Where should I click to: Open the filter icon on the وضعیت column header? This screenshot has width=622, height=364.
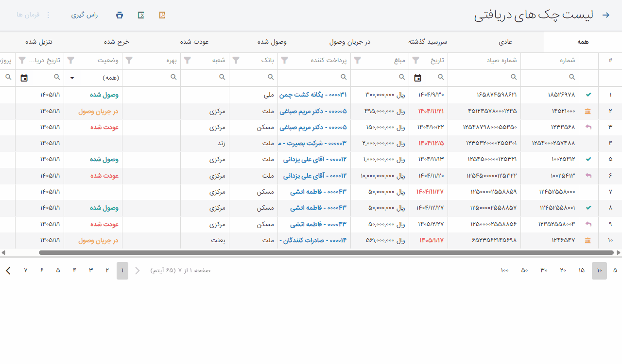tap(71, 61)
